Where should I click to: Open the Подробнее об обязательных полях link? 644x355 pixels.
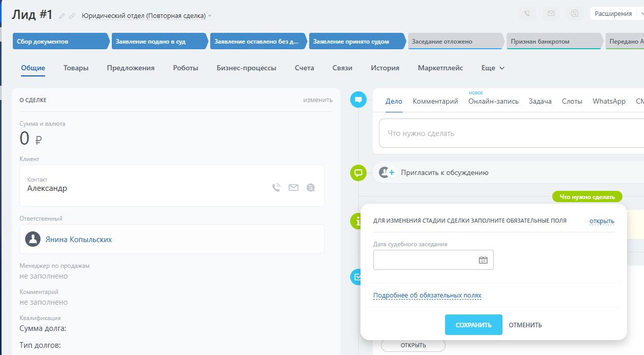(x=427, y=295)
